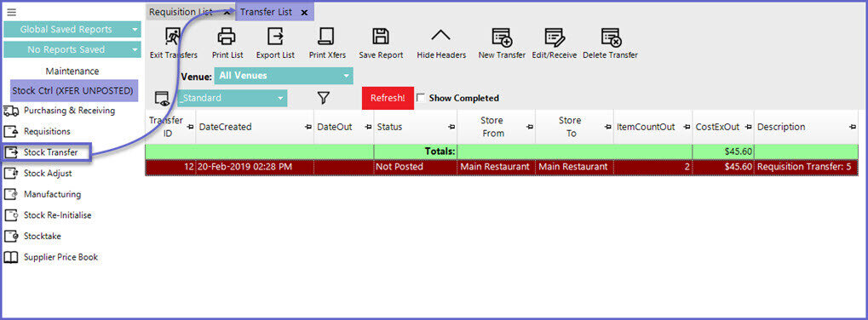Sort by the Store To column header

click(570, 127)
